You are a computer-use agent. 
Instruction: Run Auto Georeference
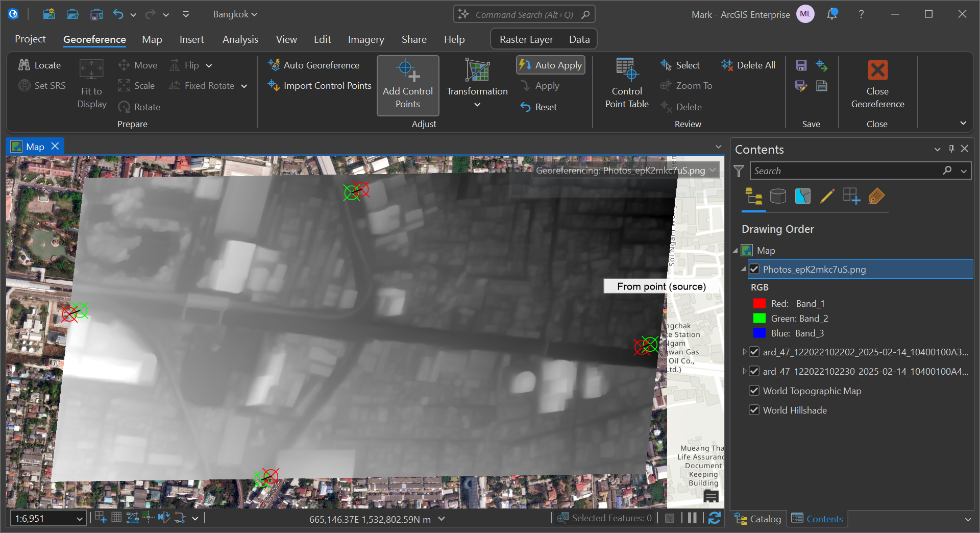pos(313,65)
